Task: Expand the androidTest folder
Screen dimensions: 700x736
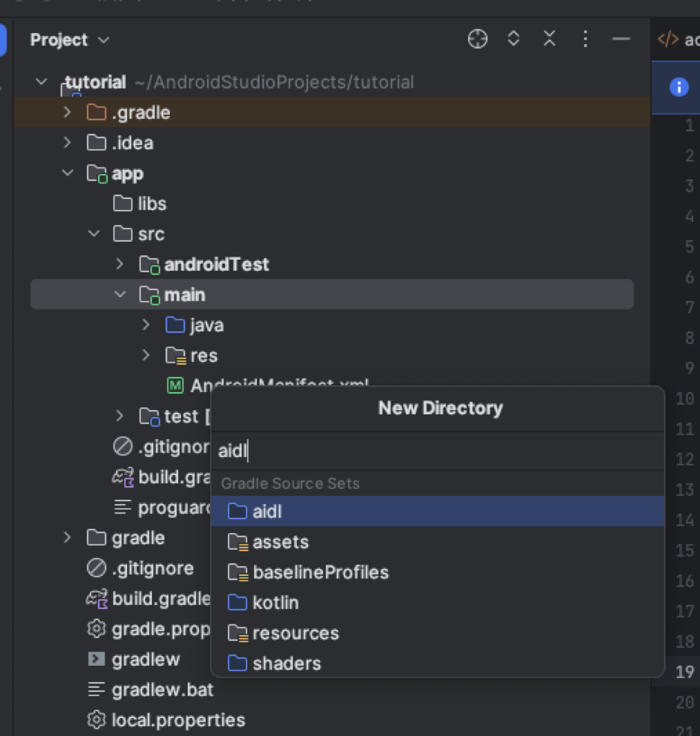Action: (x=120, y=264)
